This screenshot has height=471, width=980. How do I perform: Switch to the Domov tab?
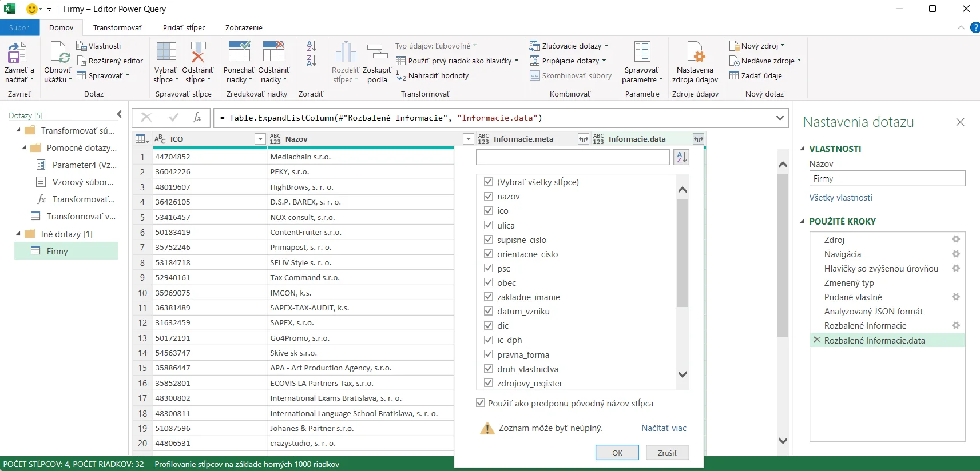61,27
